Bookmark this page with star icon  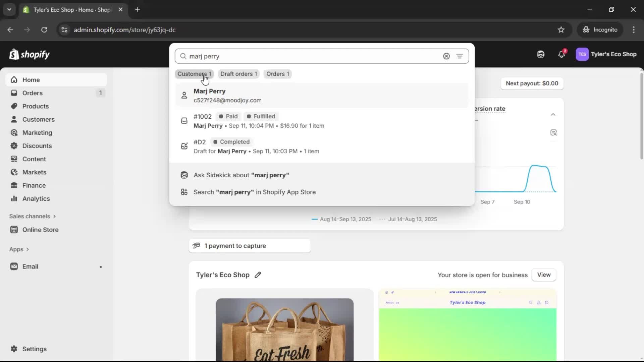coord(561,30)
